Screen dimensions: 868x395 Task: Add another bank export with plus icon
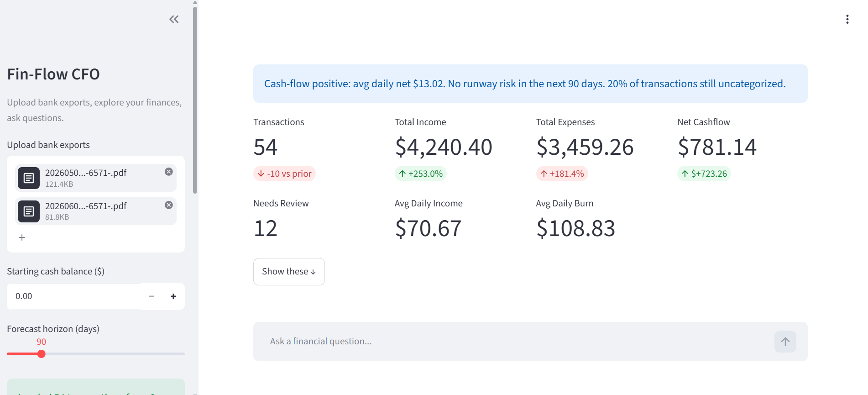coord(22,237)
